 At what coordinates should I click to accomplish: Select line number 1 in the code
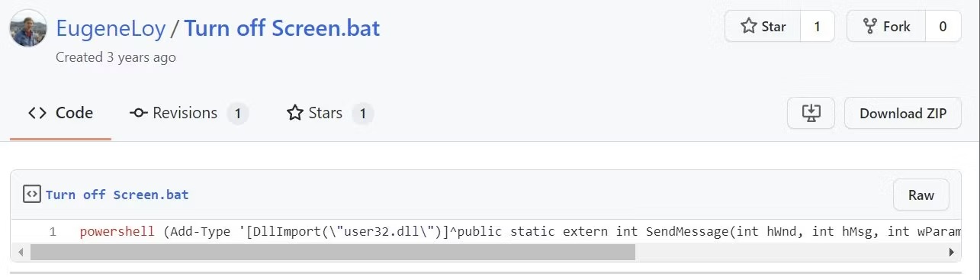point(53,231)
